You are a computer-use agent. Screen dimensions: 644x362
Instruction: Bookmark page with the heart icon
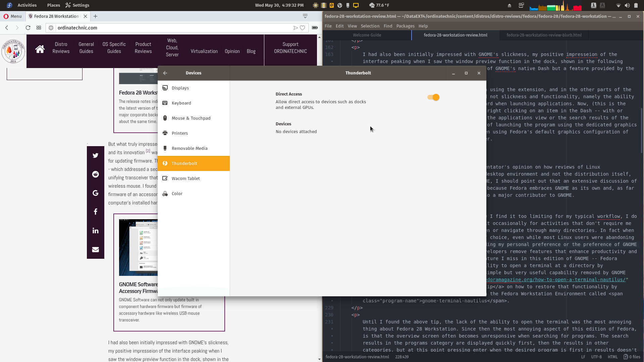pos(303,28)
